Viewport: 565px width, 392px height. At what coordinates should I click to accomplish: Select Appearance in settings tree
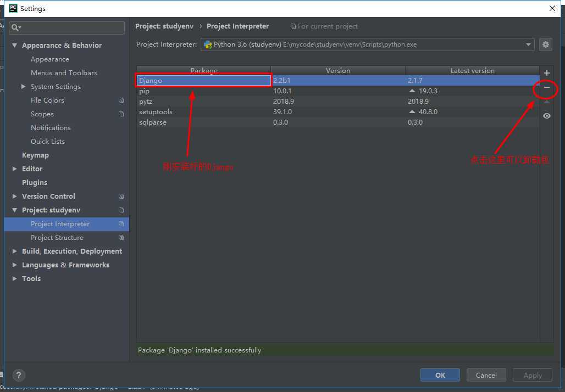49,59
